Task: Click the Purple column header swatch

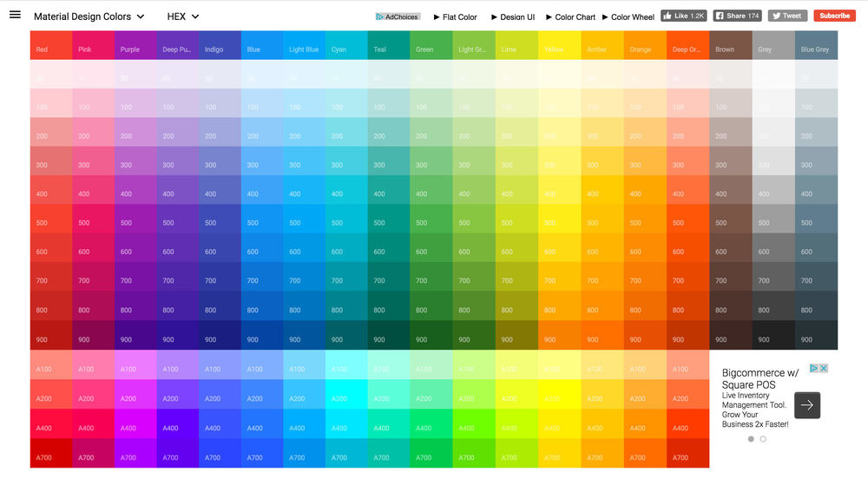Action: click(x=135, y=45)
